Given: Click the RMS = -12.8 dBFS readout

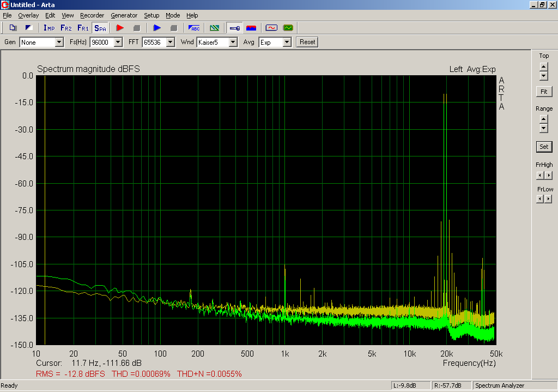Looking at the screenshot, I should 70,374.
